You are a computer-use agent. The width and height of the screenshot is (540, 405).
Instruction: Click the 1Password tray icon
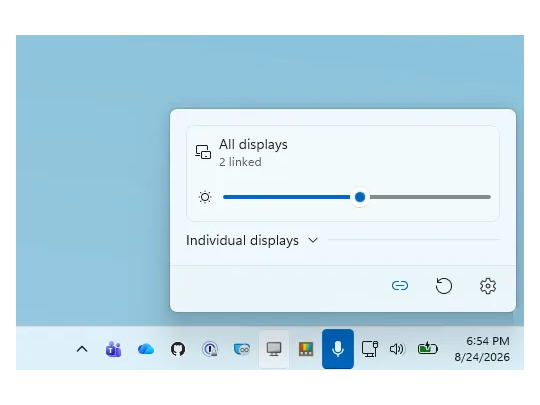tap(210, 349)
